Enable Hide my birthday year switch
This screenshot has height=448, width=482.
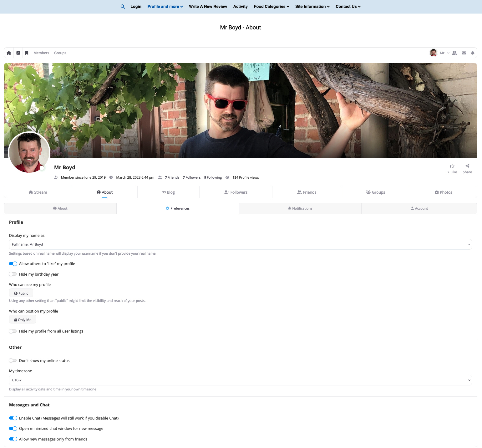pyautogui.click(x=13, y=274)
